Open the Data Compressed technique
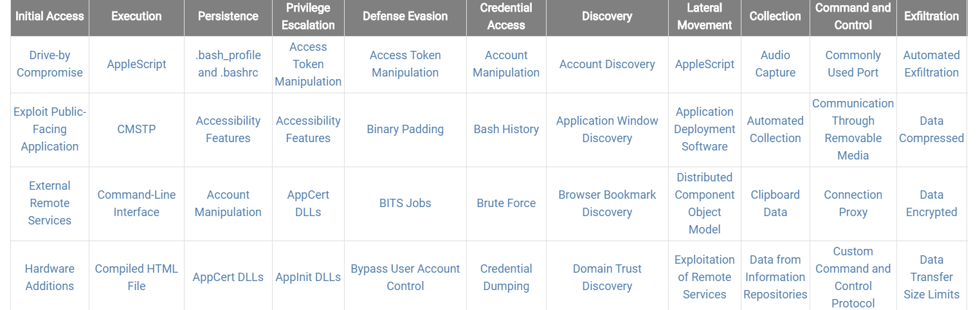The width and height of the screenshot is (980, 310). point(931,129)
